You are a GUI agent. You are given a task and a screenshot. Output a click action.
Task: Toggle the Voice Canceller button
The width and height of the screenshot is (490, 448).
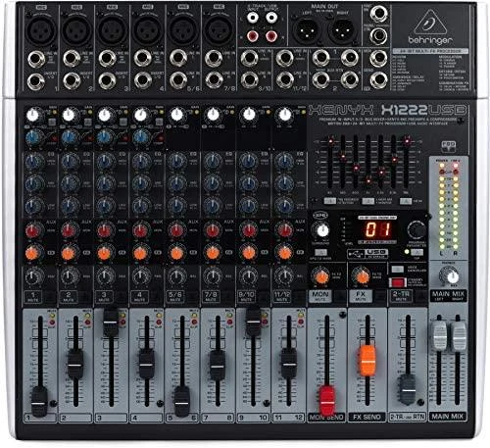[x=397, y=270]
